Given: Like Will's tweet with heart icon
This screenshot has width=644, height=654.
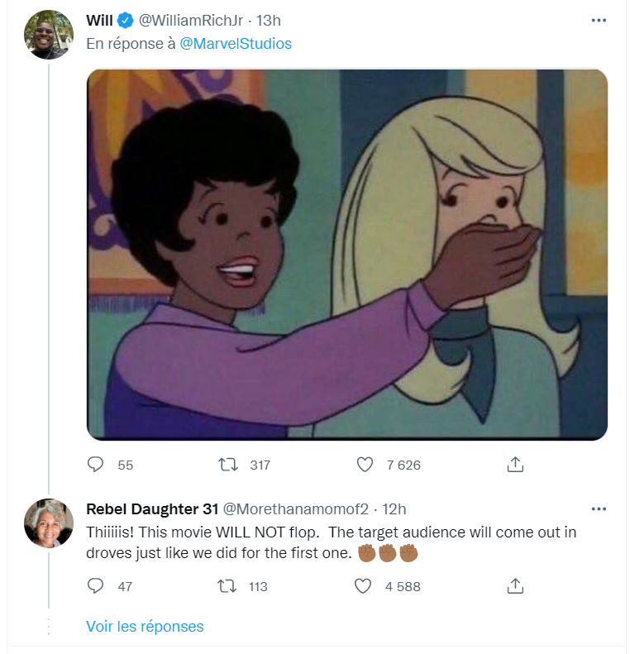Looking at the screenshot, I should pyautogui.click(x=365, y=465).
